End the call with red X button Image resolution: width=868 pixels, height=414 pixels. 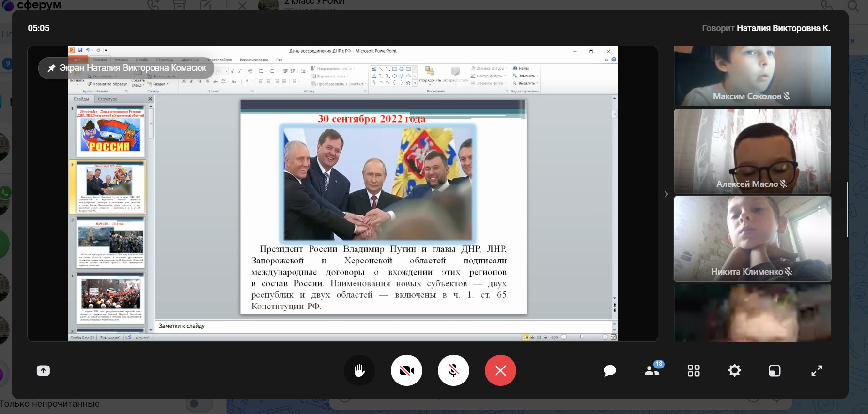click(500, 370)
